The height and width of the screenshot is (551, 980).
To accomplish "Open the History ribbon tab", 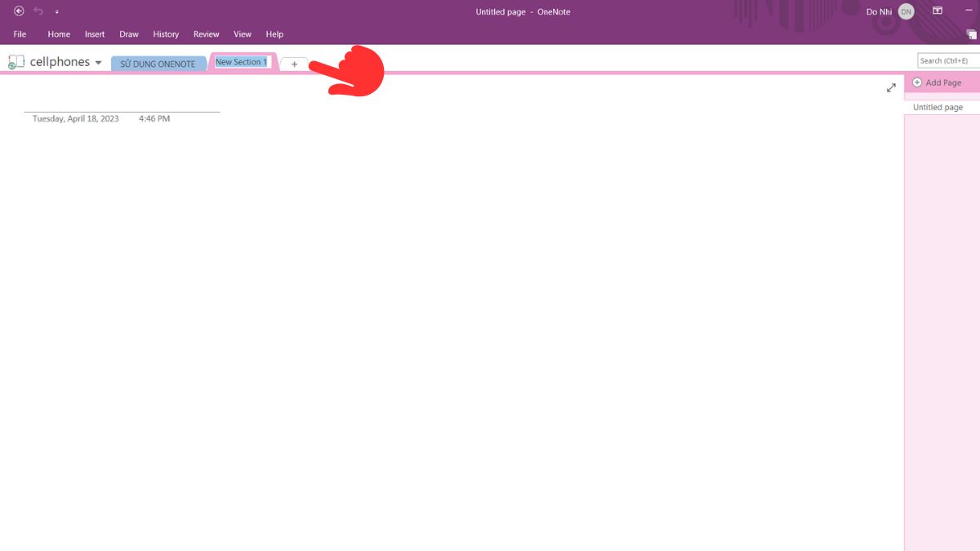I will tap(166, 34).
